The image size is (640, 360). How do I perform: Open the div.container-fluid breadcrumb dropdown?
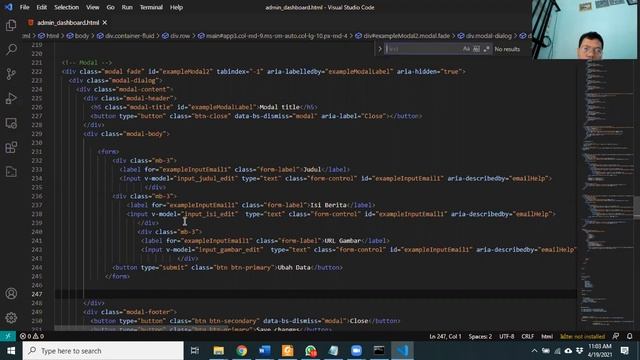pos(126,36)
